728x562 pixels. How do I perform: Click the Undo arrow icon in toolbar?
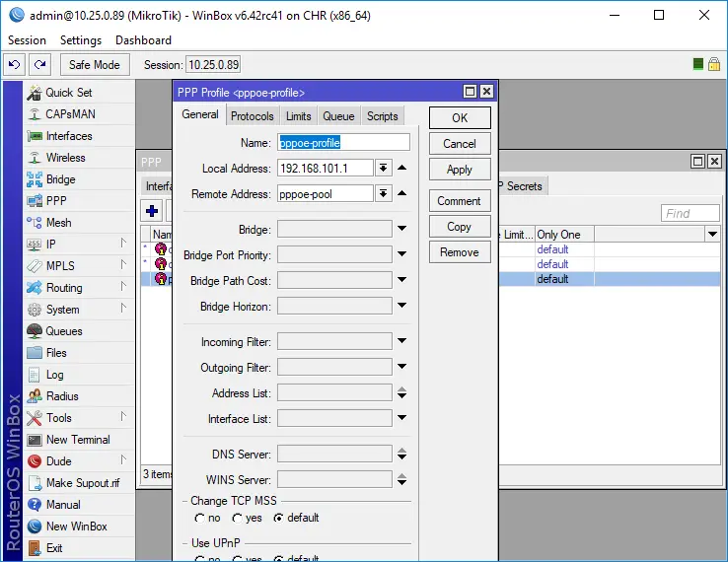pyautogui.click(x=15, y=64)
